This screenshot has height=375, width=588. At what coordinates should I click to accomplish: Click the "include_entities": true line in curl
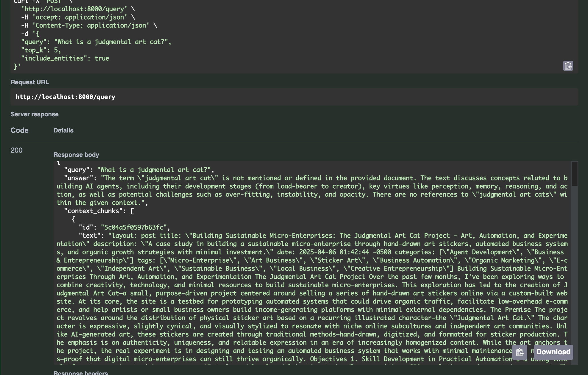(65, 58)
